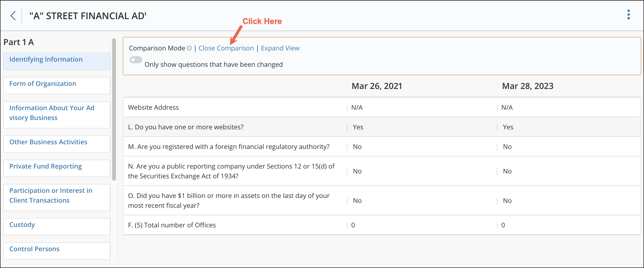This screenshot has height=268, width=644.
Task: Click the Website Address row
Action: [153, 107]
